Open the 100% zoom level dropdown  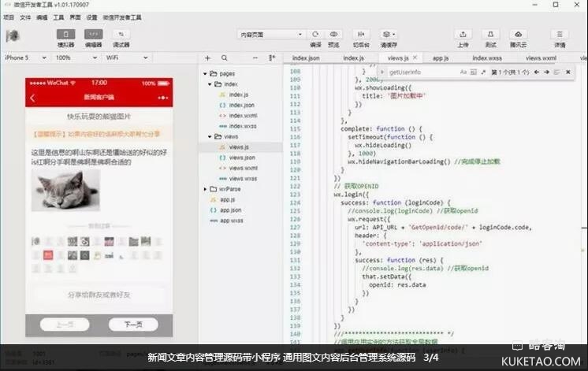coord(76,58)
